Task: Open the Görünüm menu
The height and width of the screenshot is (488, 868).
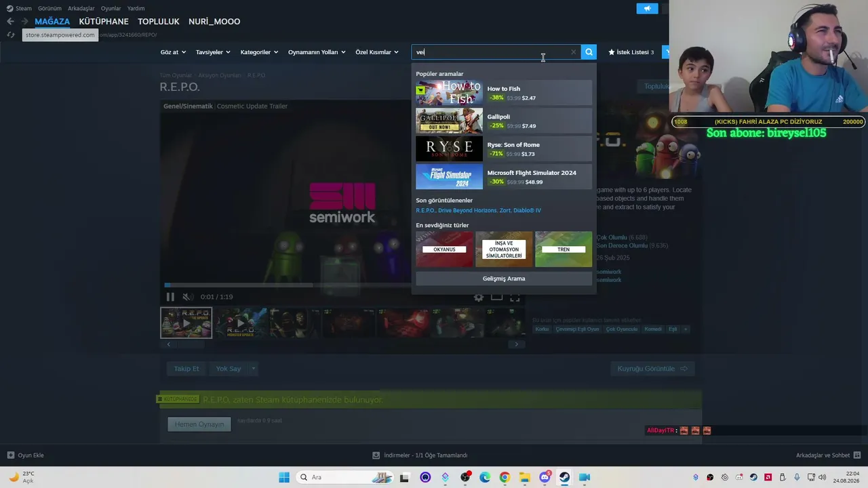Action: [50, 8]
